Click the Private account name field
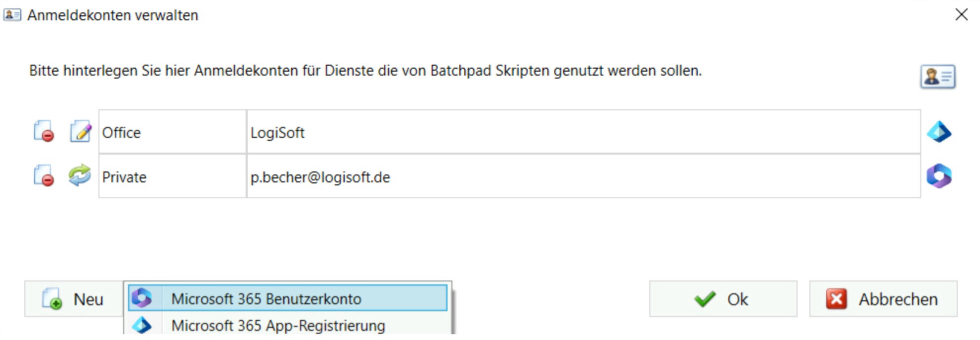Image resolution: width=980 pixels, height=340 pixels. coord(172,176)
